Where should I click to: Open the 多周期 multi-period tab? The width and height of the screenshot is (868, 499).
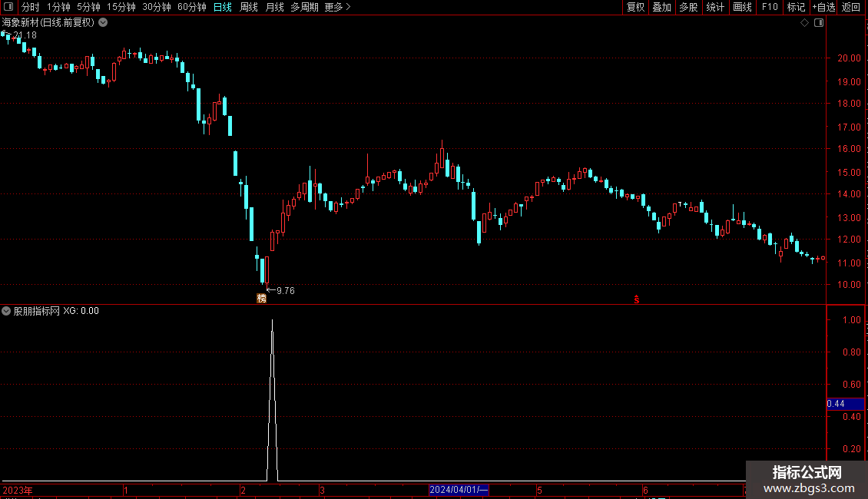[304, 7]
